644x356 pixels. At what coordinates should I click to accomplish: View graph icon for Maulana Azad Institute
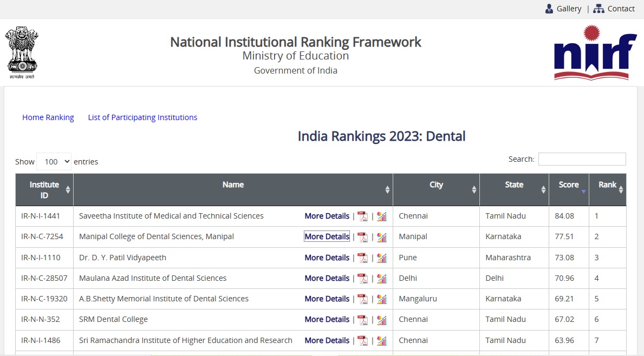coord(382,279)
